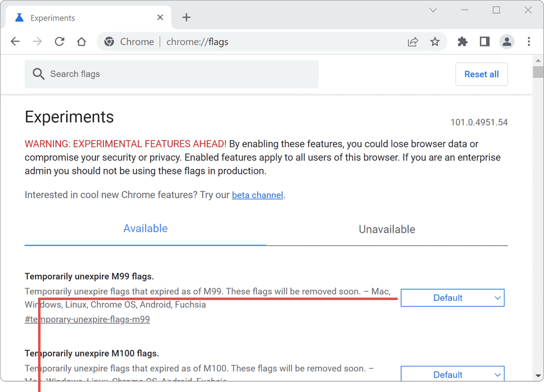Click scrollbar down arrow
The image size is (544, 392).
(538, 376)
